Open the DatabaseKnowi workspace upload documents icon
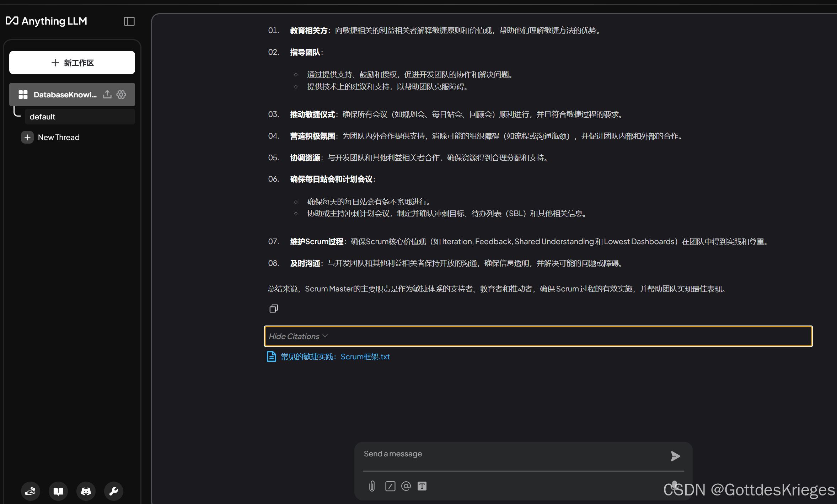Screen dimensions: 837x504 [x=107, y=94]
